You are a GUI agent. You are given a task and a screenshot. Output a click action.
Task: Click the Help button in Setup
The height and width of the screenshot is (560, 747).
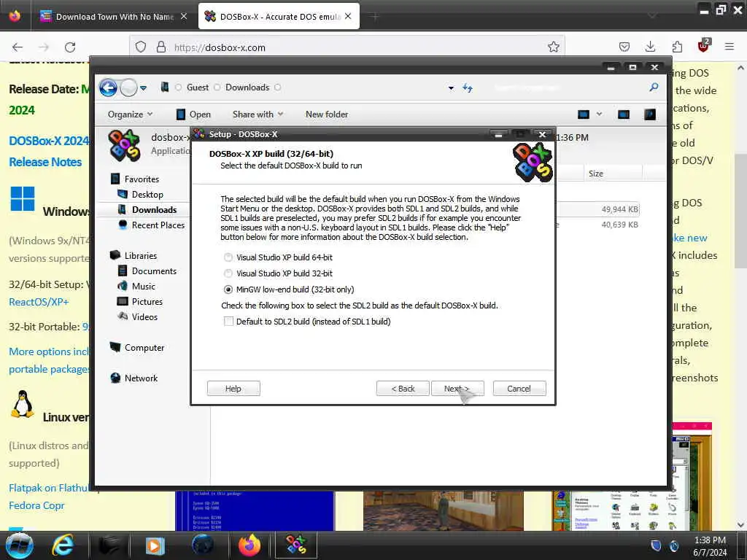click(x=233, y=389)
